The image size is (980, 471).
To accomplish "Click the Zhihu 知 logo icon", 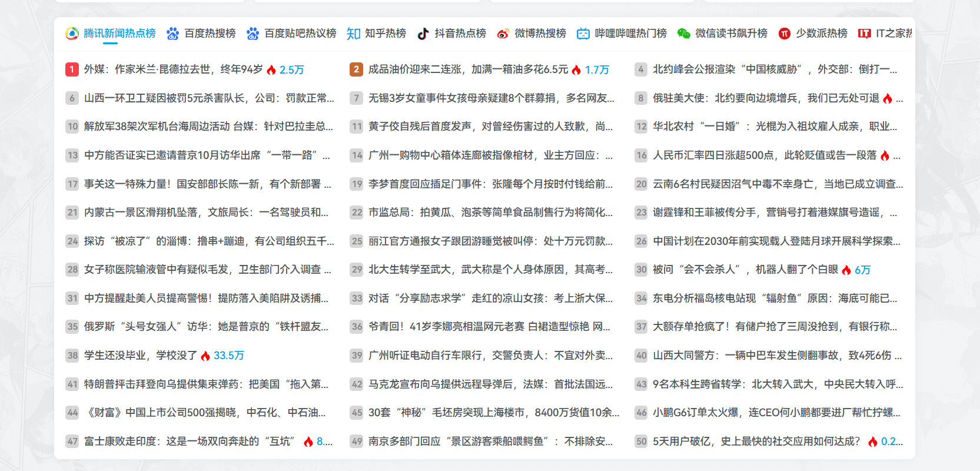I will (353, 34).
